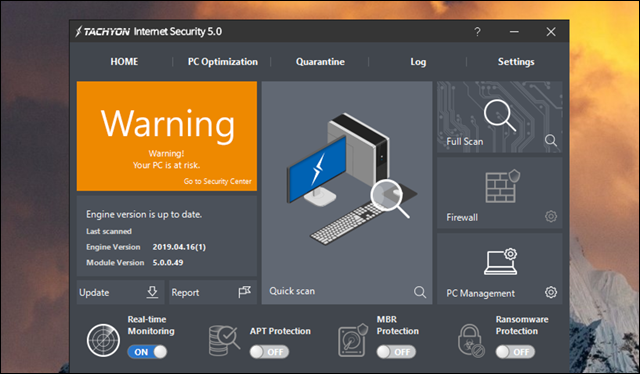This screenshot has width=640, height=374.
Task: Click the Firewall brick wall icon
Action: (502, 187)
